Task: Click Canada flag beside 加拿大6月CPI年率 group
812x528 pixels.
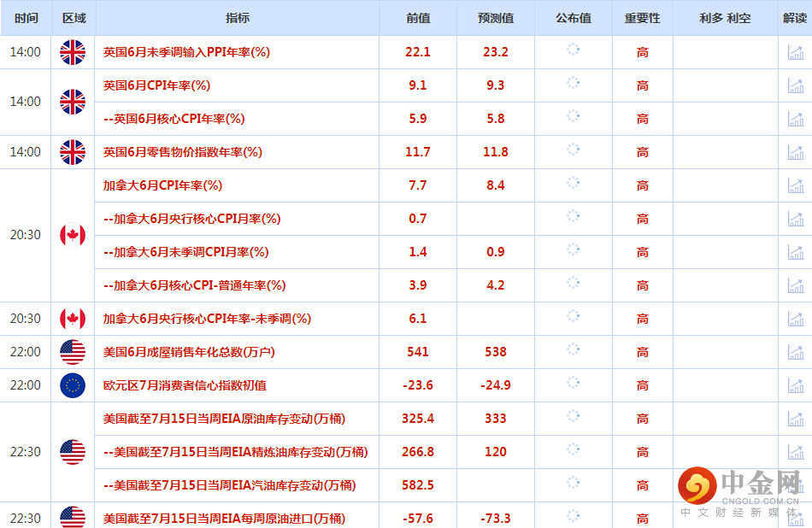Action: [x=73, y=235]
